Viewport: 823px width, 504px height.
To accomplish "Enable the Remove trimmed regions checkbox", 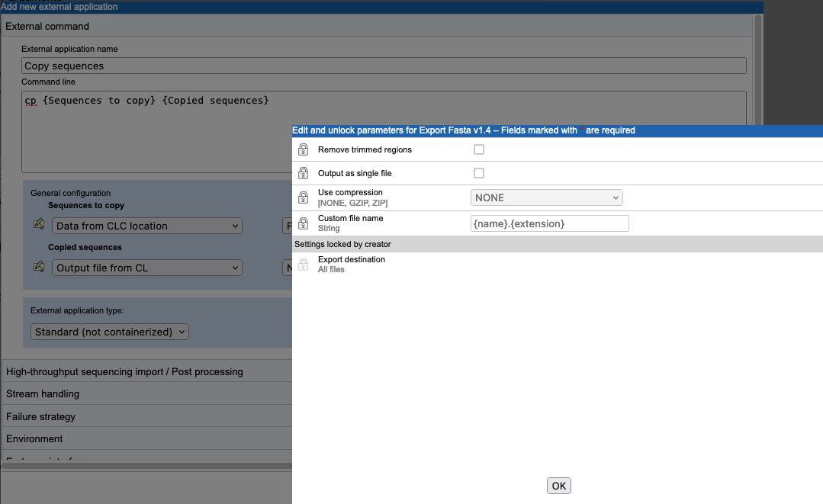I will click(479, 149).
